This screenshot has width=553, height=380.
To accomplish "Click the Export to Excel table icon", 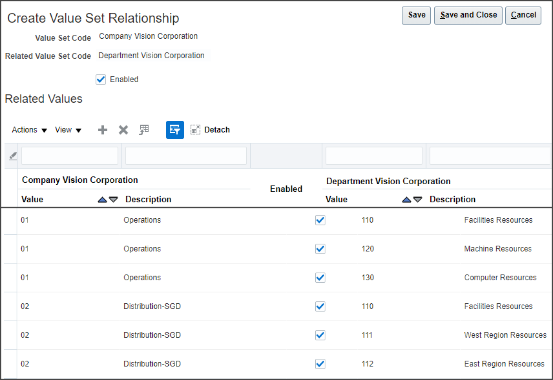I will [144, 130].
